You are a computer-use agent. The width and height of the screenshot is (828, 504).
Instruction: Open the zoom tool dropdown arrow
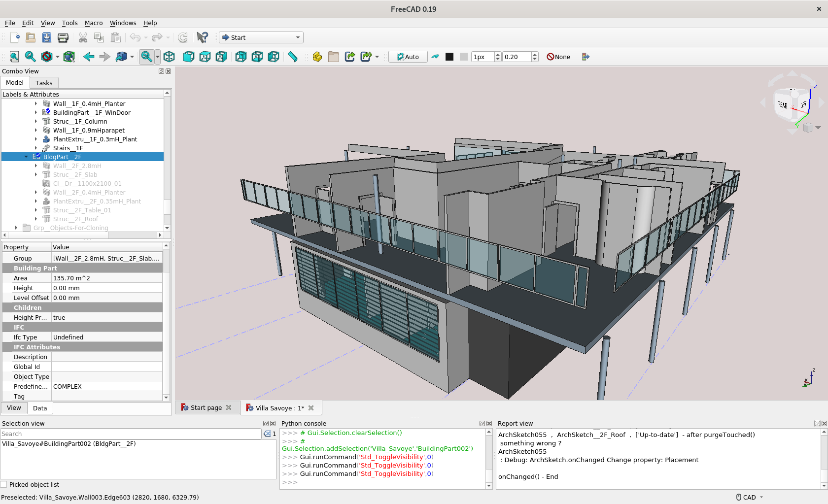click(x=158, y=57)
